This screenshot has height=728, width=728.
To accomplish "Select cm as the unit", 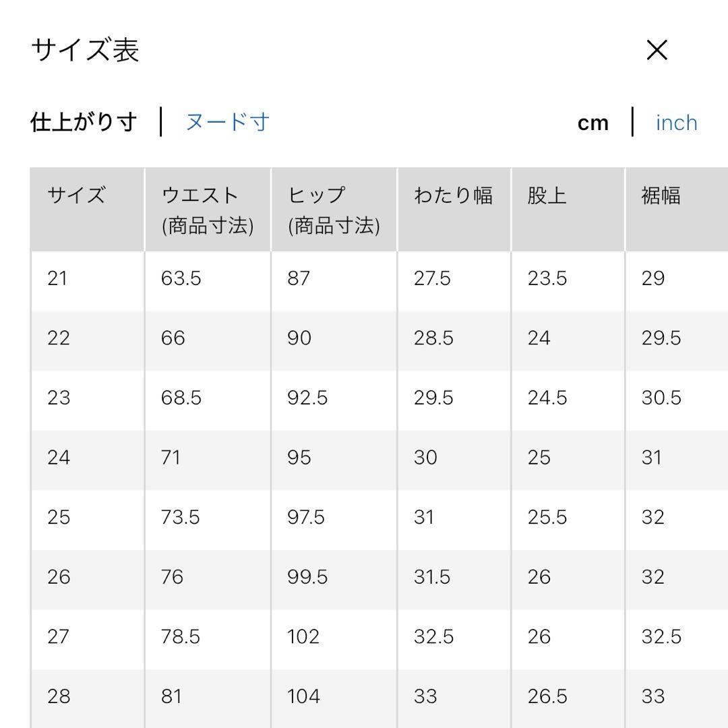I will pos(593,123).
